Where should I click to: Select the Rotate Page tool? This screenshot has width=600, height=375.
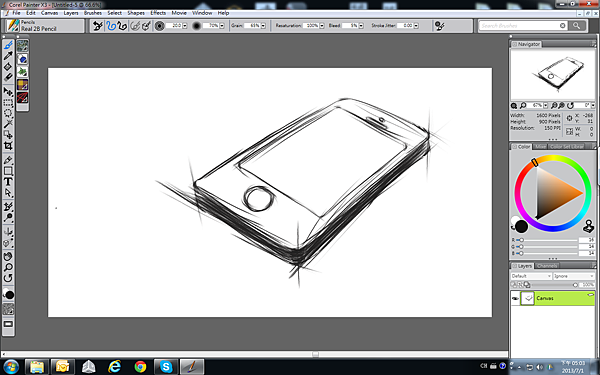click(x=8, y=278)
